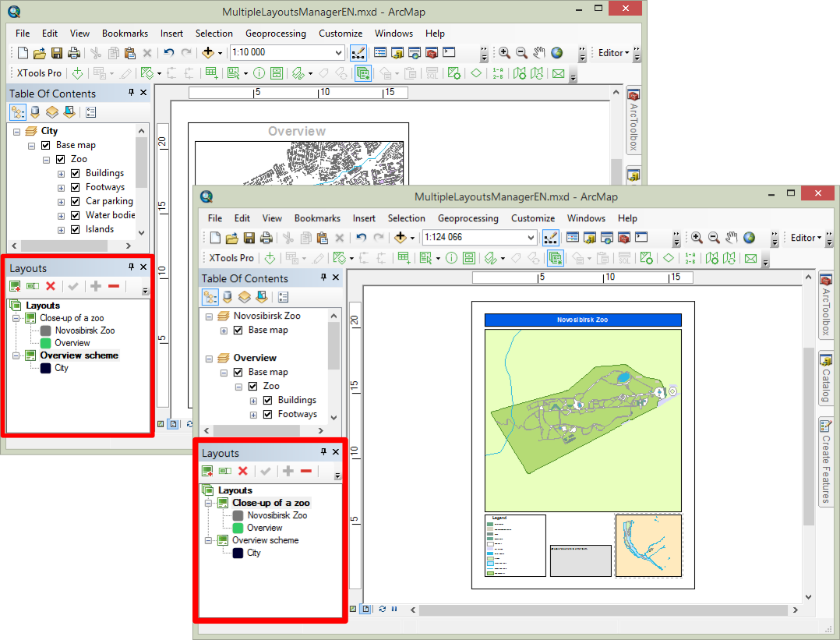Click Identify info icon in front XTools toolbar
This screenshot has width=840, height=640.
[x=452, y=258]
